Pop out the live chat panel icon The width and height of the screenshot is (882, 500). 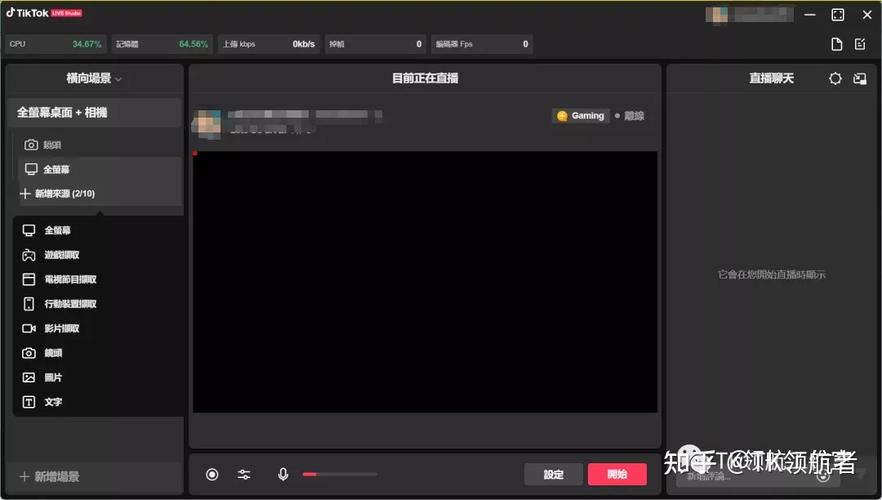coord(860,79)
